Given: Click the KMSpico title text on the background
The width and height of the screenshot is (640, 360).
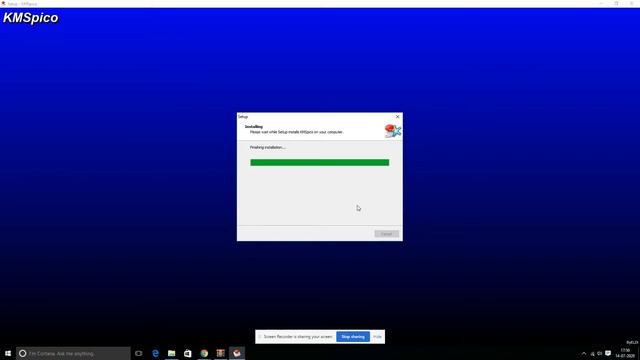Looking at the screenshot, I should coord(31,18).
